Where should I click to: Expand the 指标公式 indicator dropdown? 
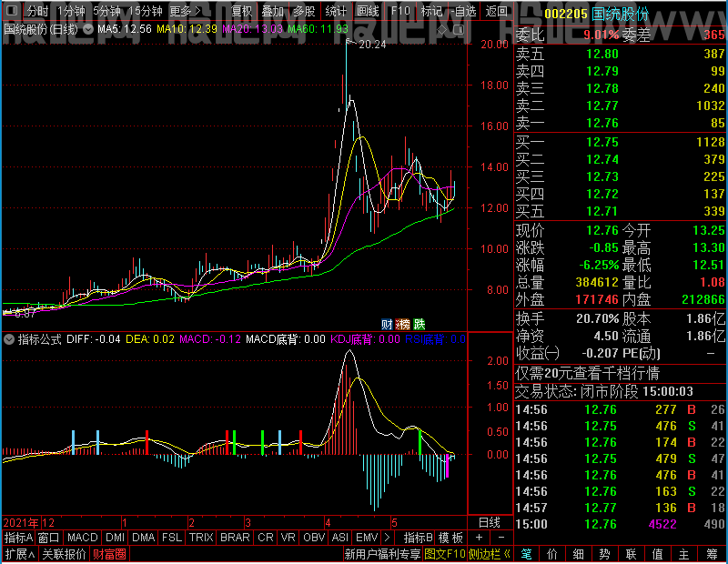click(9, 339)
